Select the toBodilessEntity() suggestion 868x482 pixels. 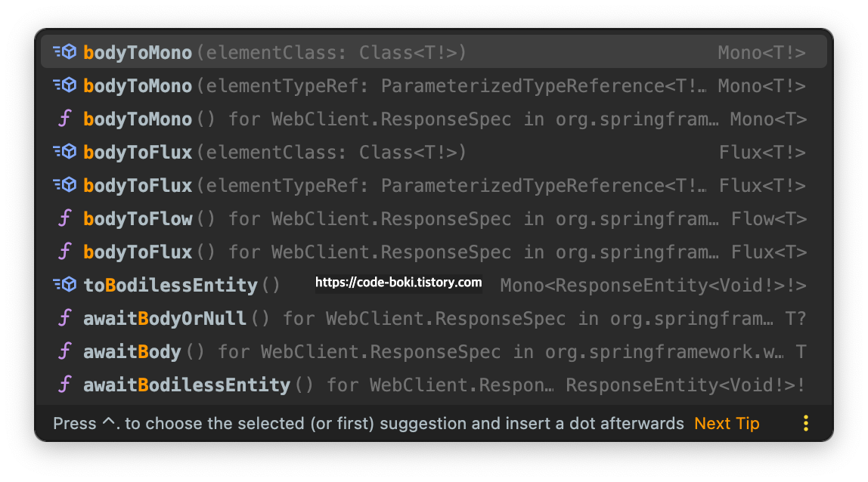(434, 285)
